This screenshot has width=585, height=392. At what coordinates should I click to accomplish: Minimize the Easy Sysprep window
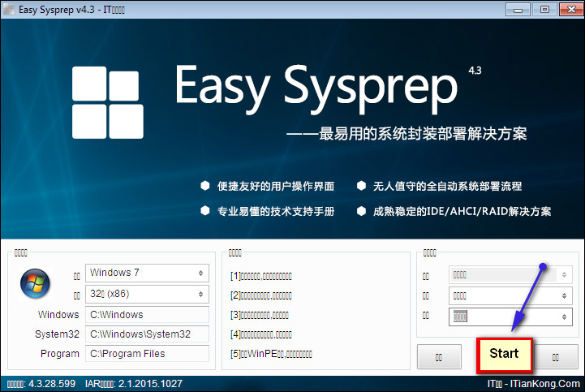(x=518, y=10)
